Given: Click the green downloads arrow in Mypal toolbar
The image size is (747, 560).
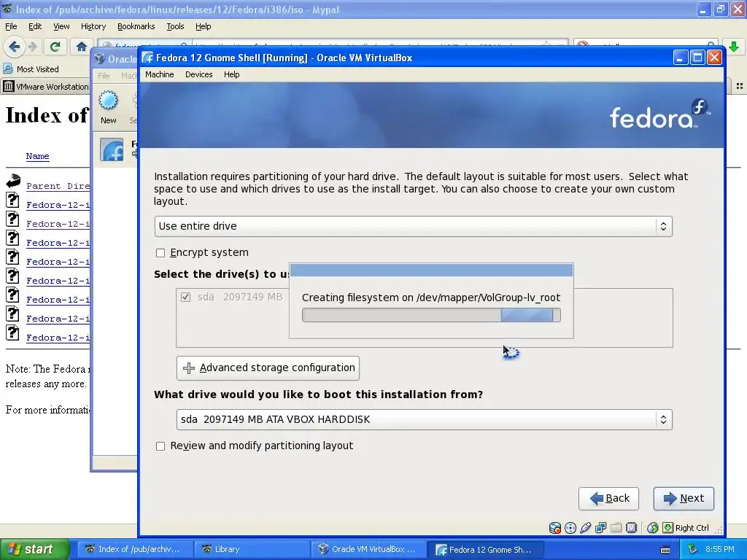Looking at the screenshot, I should (734, 47).
